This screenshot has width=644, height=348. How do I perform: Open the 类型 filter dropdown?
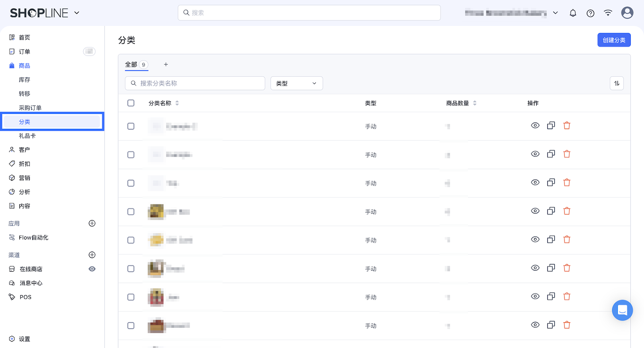[x=297, y=83]
